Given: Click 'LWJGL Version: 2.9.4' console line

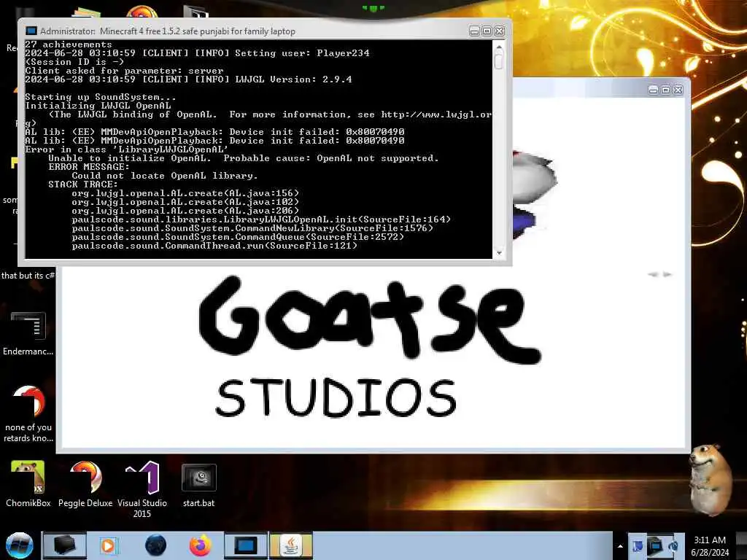Looking at the screenshot, I should point(293,79).
